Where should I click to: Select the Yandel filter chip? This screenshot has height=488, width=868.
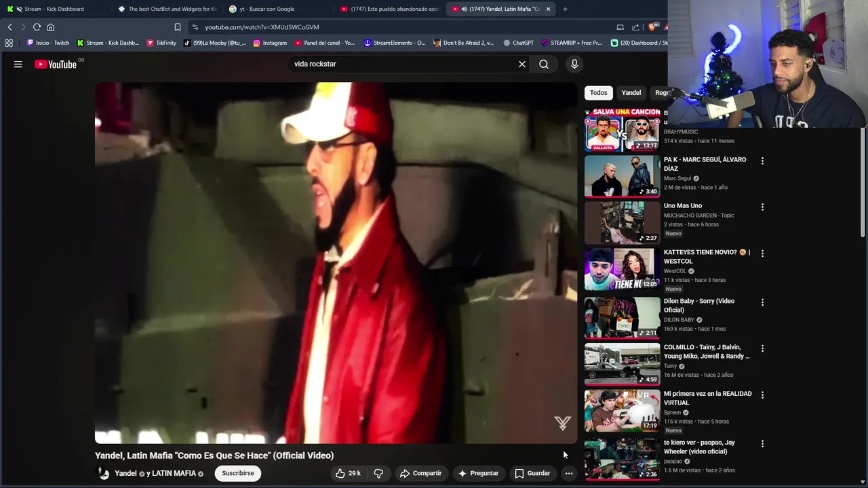click(631, 92)
